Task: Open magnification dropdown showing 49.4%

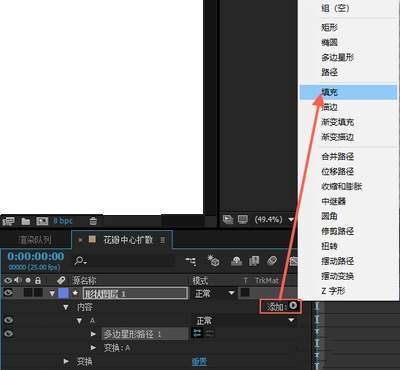Action: click(x=273, y=219)
